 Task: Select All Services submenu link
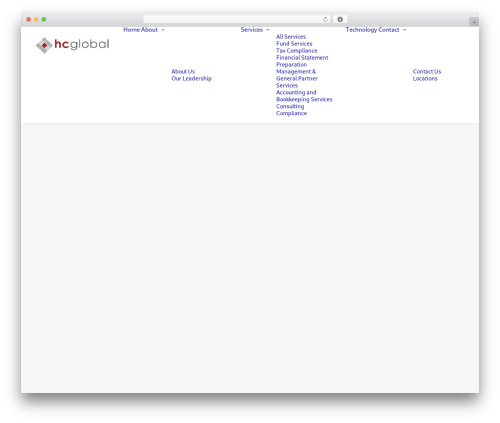click(x=291, y=37)
